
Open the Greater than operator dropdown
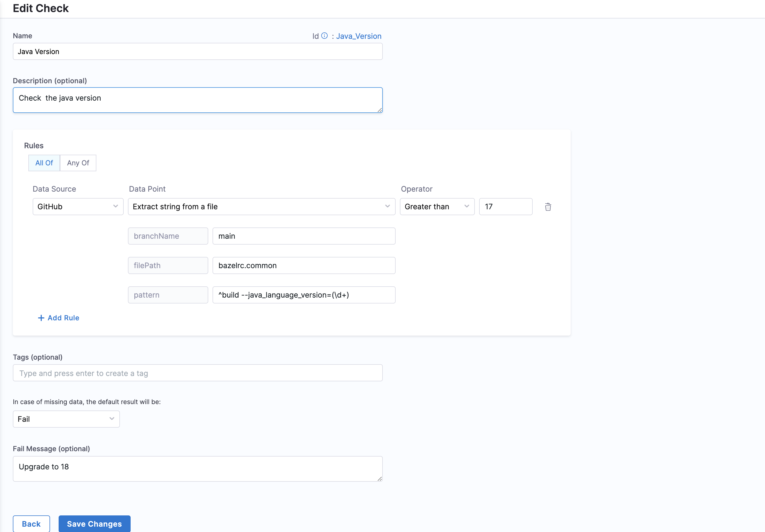[437, 207]
